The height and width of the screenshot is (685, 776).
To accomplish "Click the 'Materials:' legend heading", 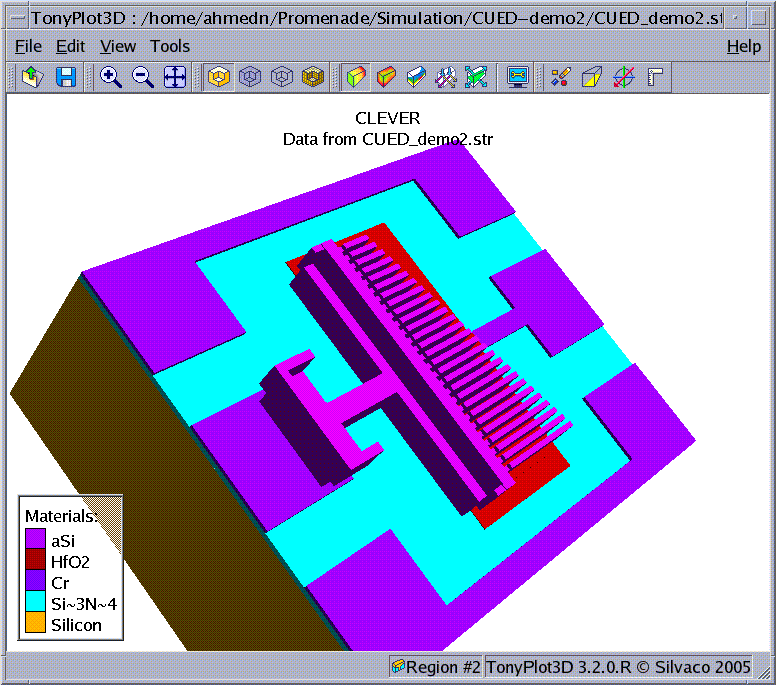I will pyautogui.click(x=61, y=516).
